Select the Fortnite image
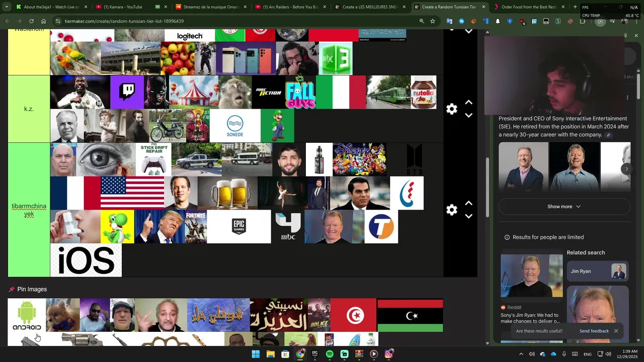Viewport: 644px width, 362px height. click(x=196, y=227)
